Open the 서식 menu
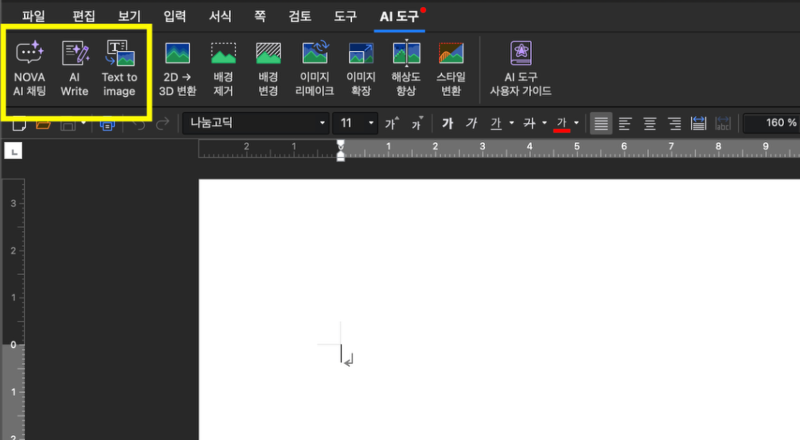This screenshot has width=800, height=440. (220, 16)
